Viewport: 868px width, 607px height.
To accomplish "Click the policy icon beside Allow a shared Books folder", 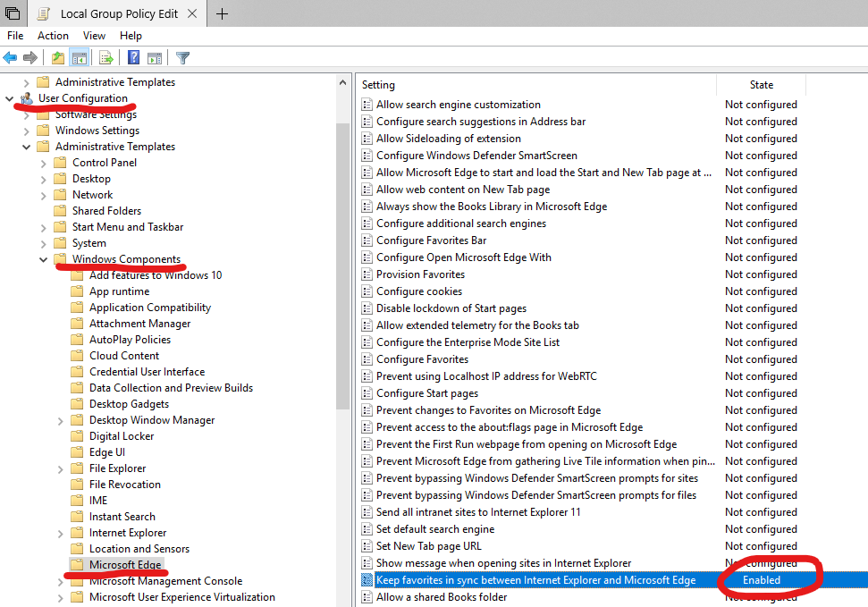I will click(367, 597).
